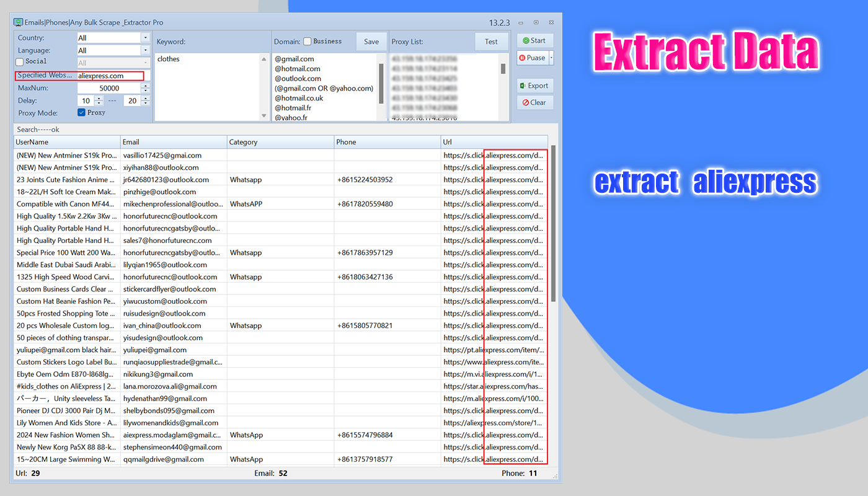Viewport: 868px width, 496px height.
Task: Select email yiwucustom@outlook.com
Action: 165,301
